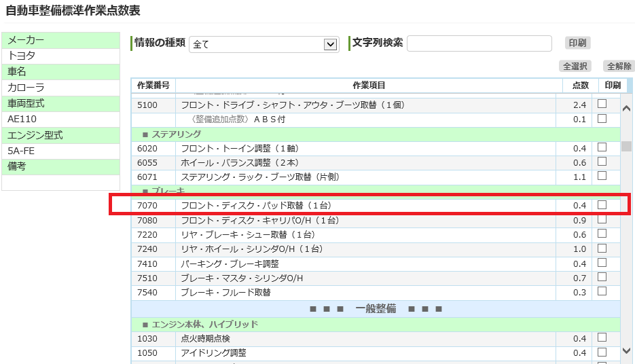Check the print box for row 1050

602,352
